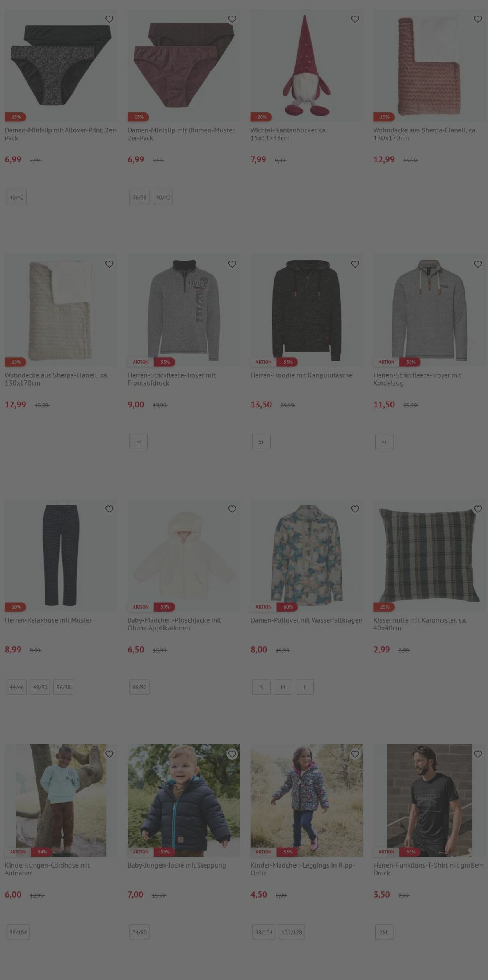Choose size 122/128 for Kinder-Mädchen-Leggings

pyautogui.click(x=292, y=932)
